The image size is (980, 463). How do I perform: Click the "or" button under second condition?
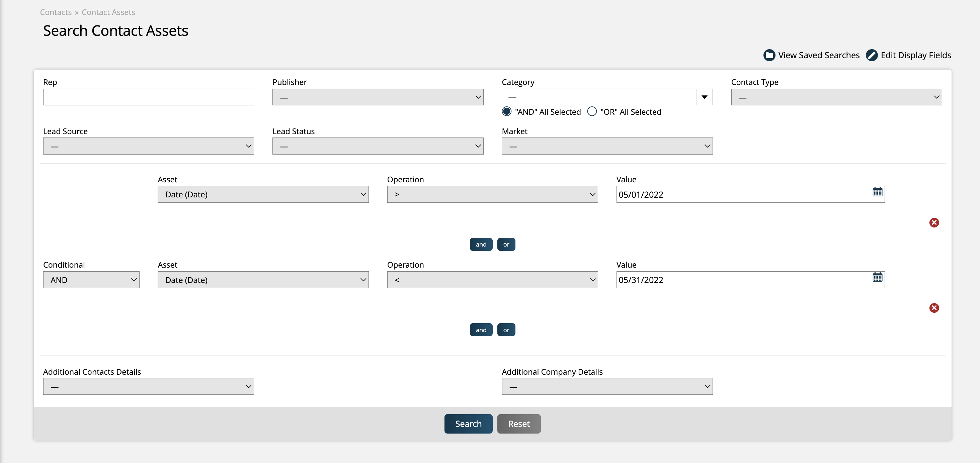[x=506, y=330]
